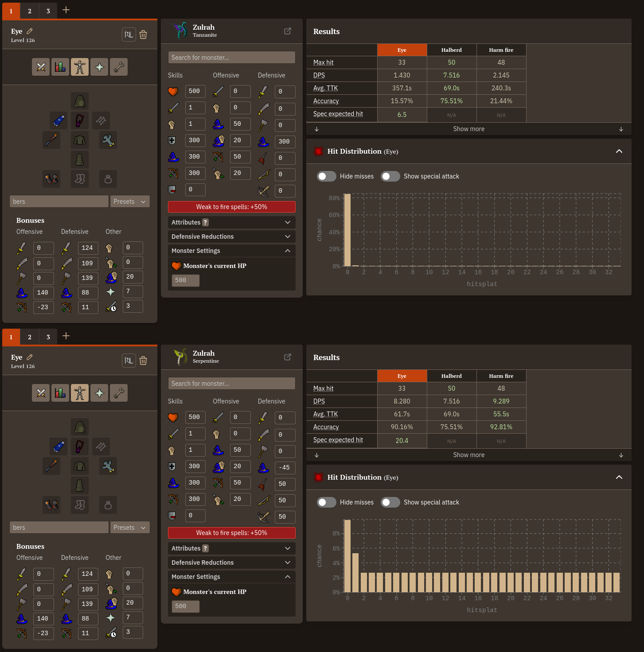Viewport: 644px width, 652px height.
Task: Click Serpentine defensive magic field -45
Action: pyautogui.click(x=285, y=468)
